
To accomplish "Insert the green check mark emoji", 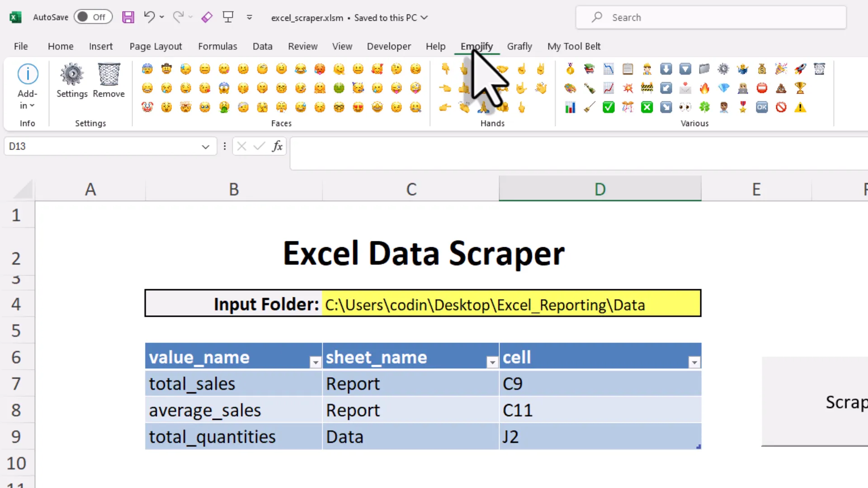I will coord(609,107).
